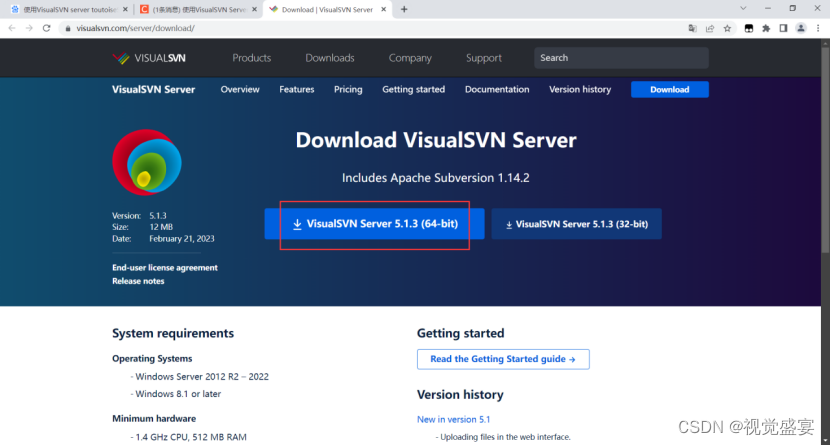The image size is (830, 445).
Task: Click the site Search field
Action: tap(621, 58)
